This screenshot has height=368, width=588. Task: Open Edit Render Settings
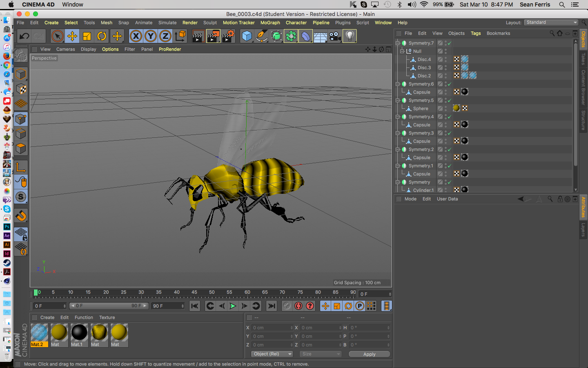(228, 36)
